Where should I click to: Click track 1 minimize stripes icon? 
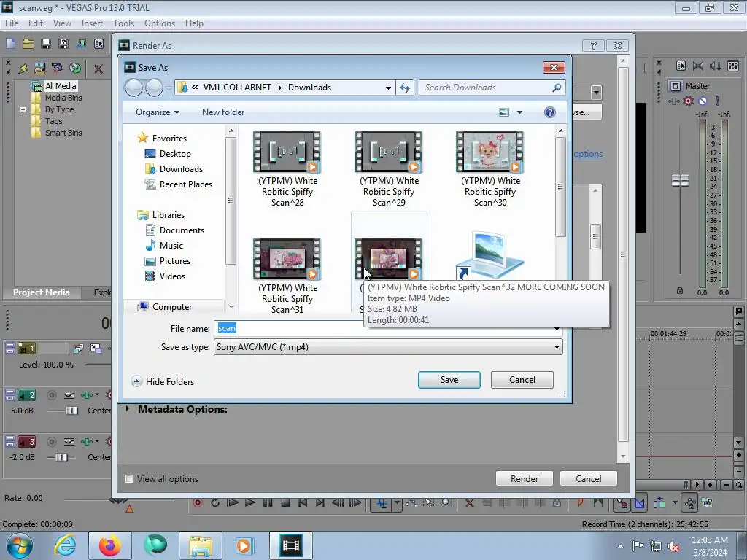[x=9, y=348]
